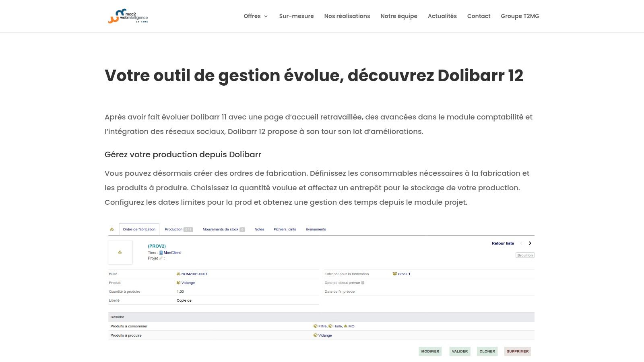Image resolution: width=644 pixels, height=362 pixels.
Task: Open BOM2001-0001 link
Action: pyautogui.click(x=194, y=274)
